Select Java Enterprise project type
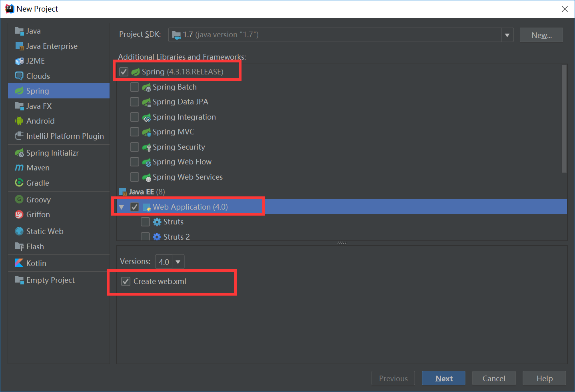Image resolution: width=575 pixels, height=392 pixels. (59, 46)
